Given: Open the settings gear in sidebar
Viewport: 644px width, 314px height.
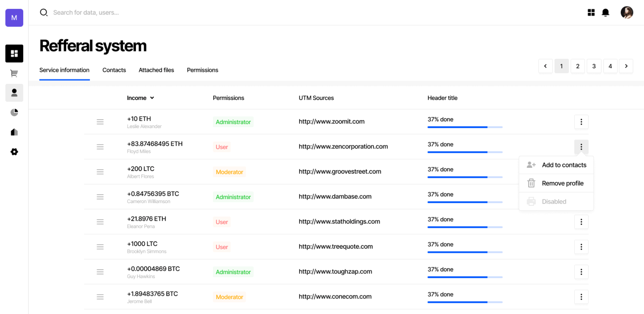Looking at the screenshot, I should pyautogui.click(x=14, y=152).
